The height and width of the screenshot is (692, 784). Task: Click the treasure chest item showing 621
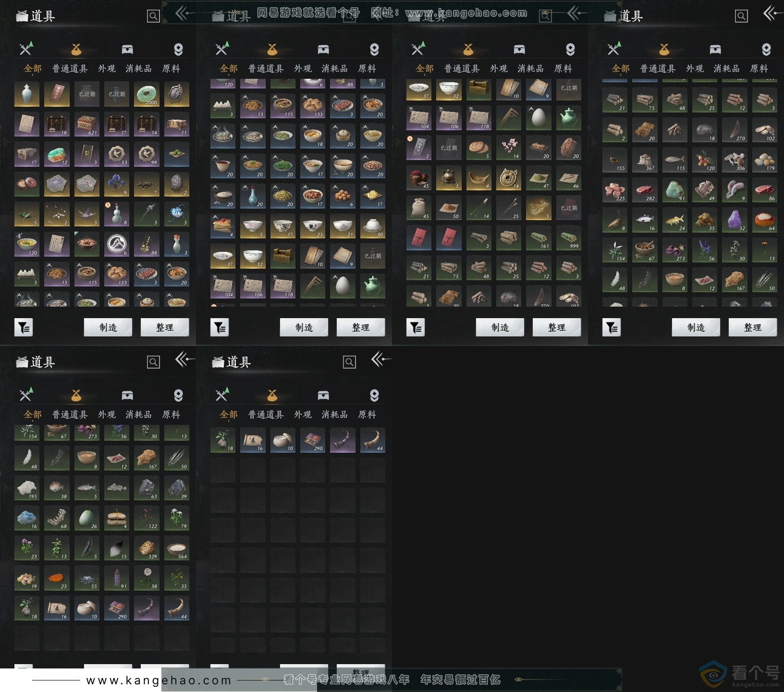87,124
